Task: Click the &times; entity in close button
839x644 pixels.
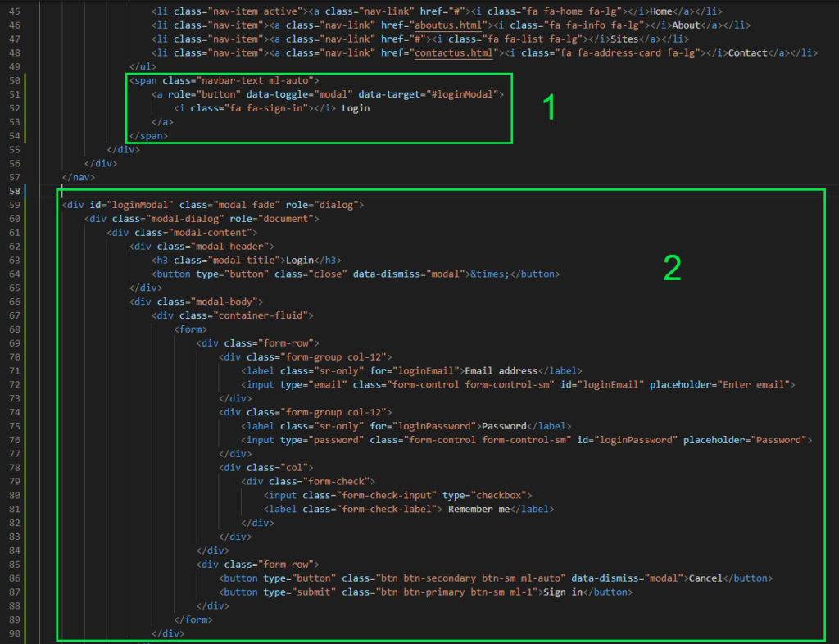Action: 489,274
